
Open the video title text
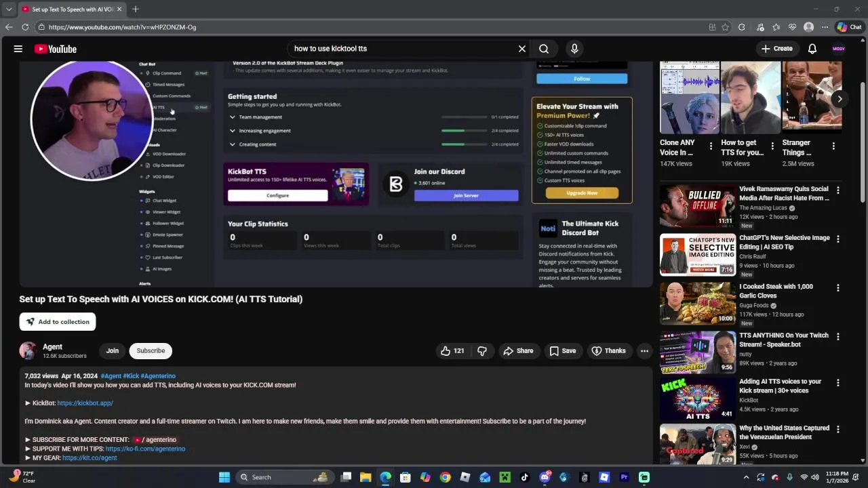click(x=161, y=299)
